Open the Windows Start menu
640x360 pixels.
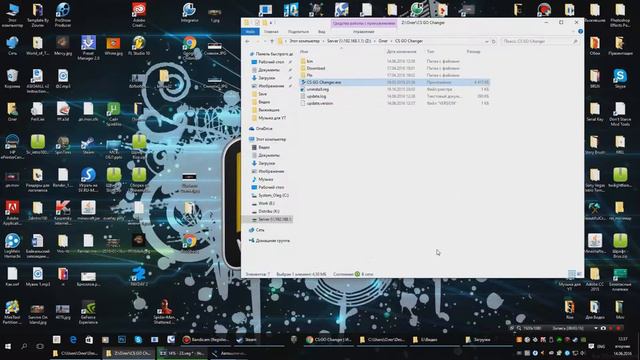tap(8, 347)
